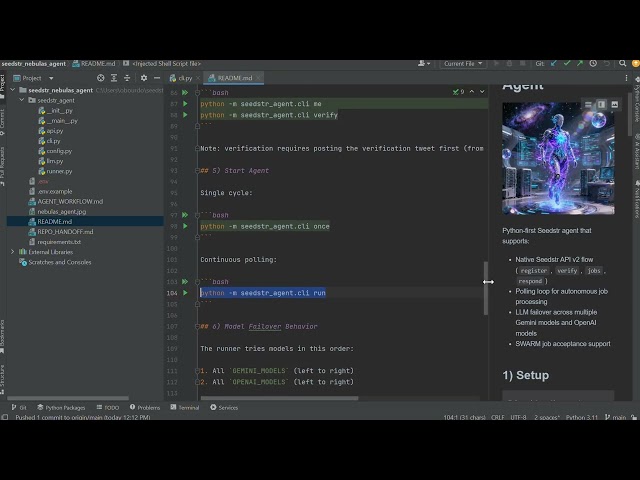Open the TODO tool window
Viewport: 640px width, 480px height.
tap(108, 407)
